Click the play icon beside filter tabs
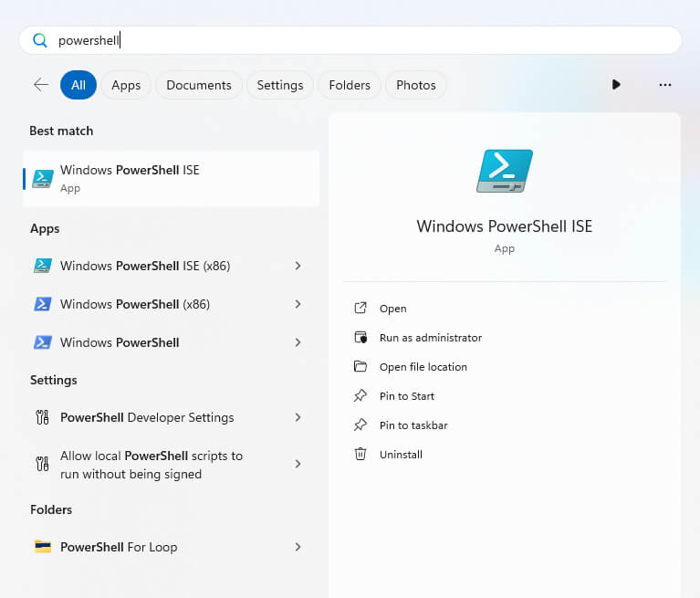700x598 pixels. coord(616,85)
